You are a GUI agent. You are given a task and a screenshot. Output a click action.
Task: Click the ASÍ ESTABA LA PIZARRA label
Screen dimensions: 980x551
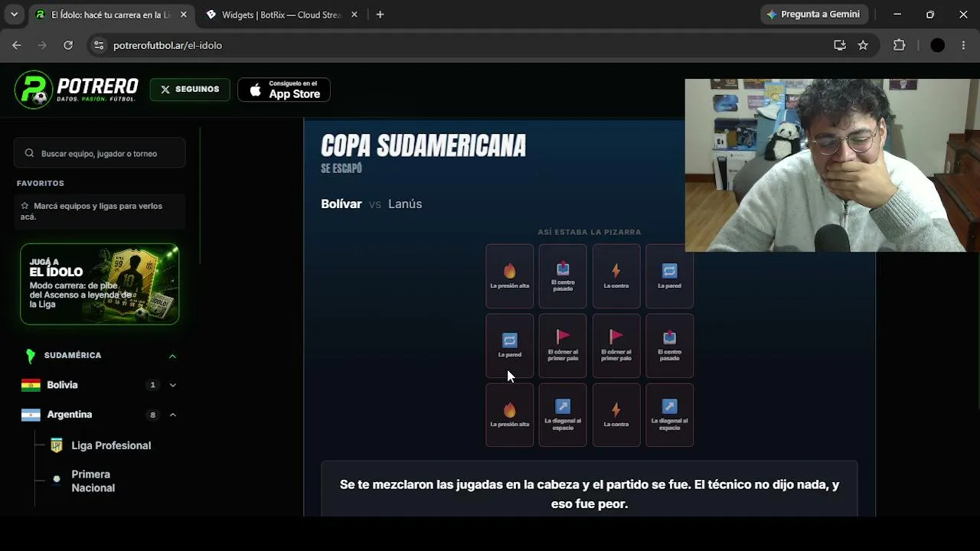tap(590, 232)
